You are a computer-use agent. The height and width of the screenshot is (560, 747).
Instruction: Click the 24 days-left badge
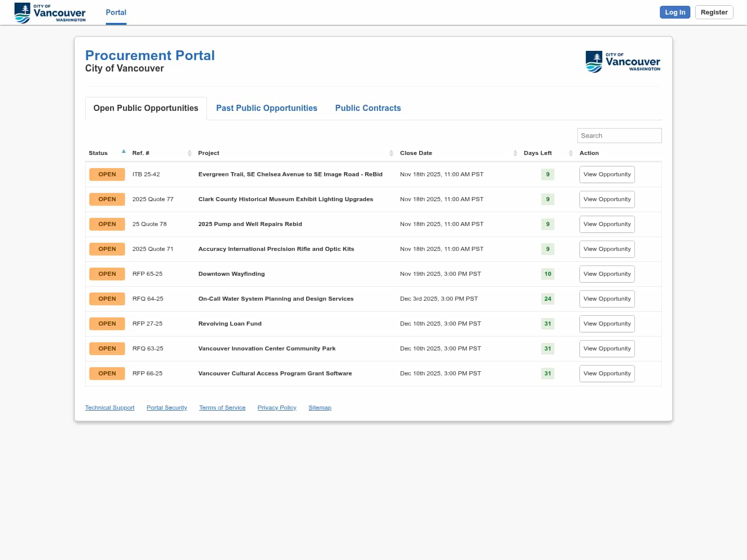(547, 299)
